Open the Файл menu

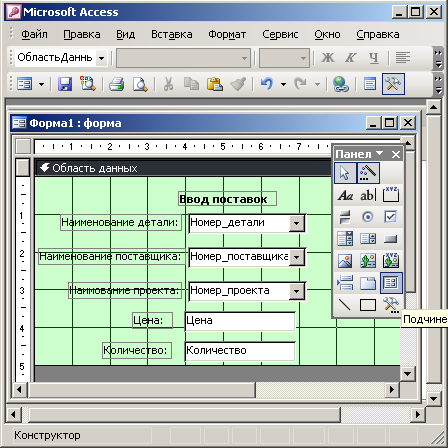point(34,34)
